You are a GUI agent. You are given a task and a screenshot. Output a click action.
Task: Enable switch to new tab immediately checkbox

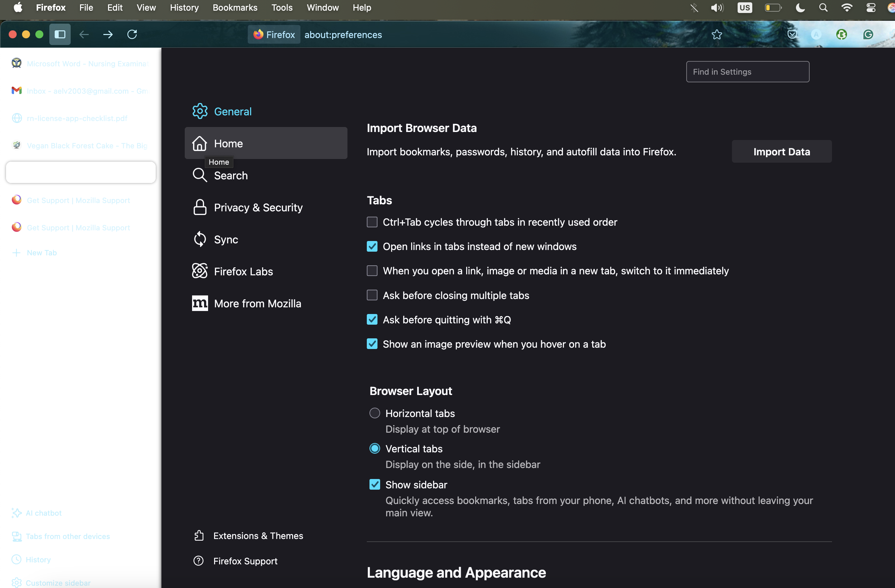coord(372,271)
